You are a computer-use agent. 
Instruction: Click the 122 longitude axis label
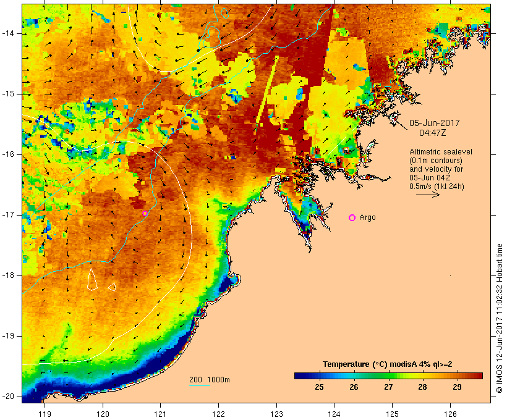coord(219,414)
